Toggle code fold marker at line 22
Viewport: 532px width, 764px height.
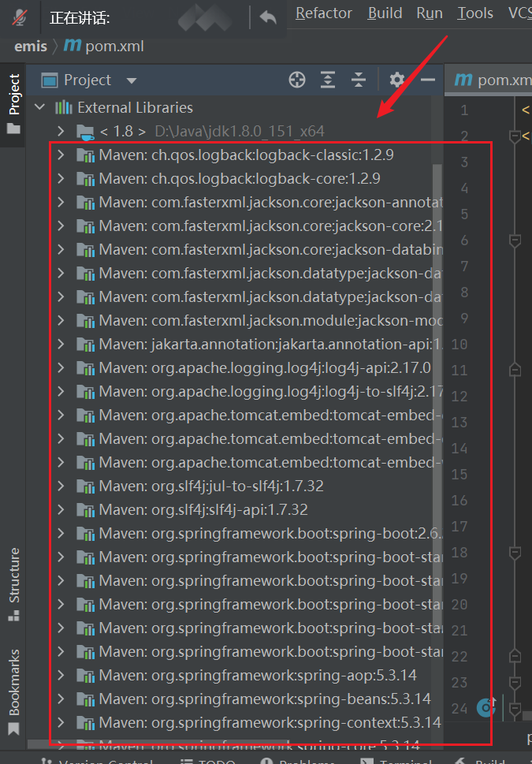coord(515,656)
